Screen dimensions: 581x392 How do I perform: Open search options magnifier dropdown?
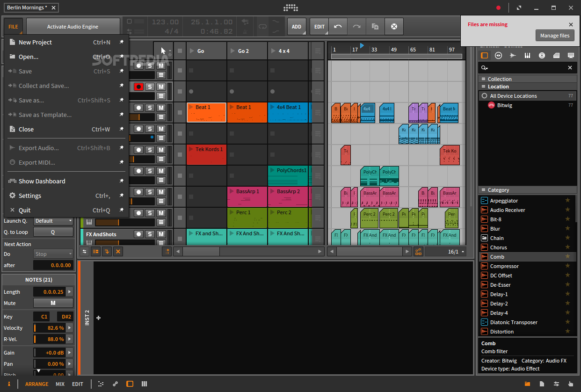pyautogui.click(x=484, y=68)
